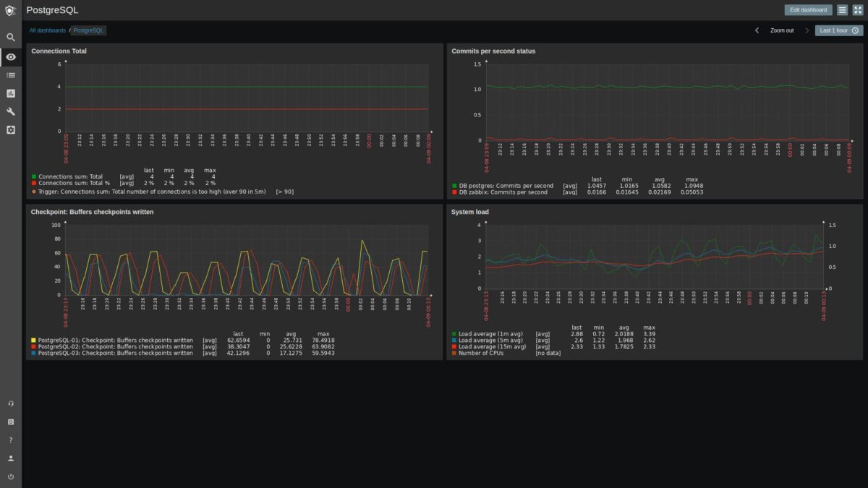This screenshot has width=868, height=488.
Task: Click the Support headset icon
Action: coord(10,403)
